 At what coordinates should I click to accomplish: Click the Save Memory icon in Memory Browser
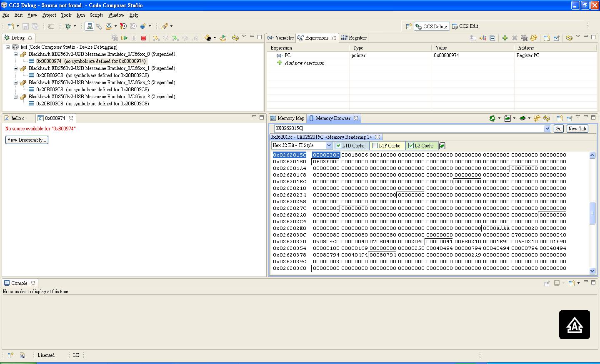pyautogui.click(x=507, y=118)
